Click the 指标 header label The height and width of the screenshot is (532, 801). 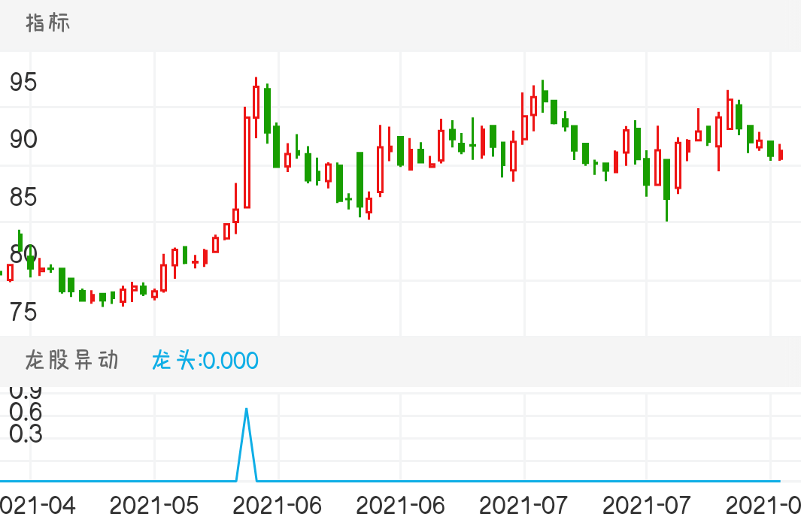coord(48,23)
